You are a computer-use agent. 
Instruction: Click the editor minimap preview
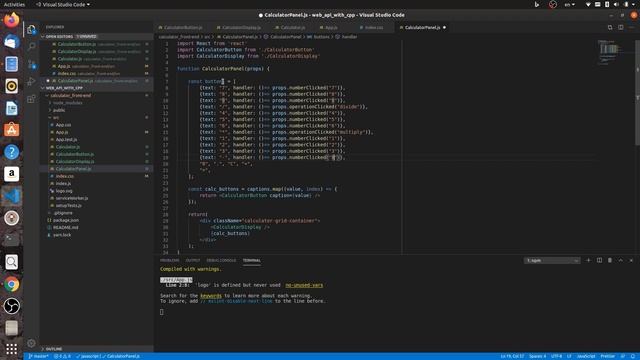coord(610,52)
